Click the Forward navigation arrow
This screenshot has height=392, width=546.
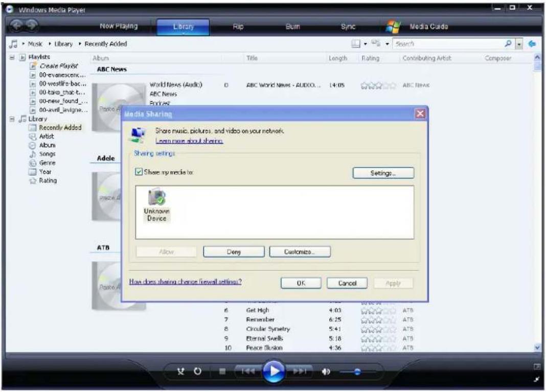(32, 25)
